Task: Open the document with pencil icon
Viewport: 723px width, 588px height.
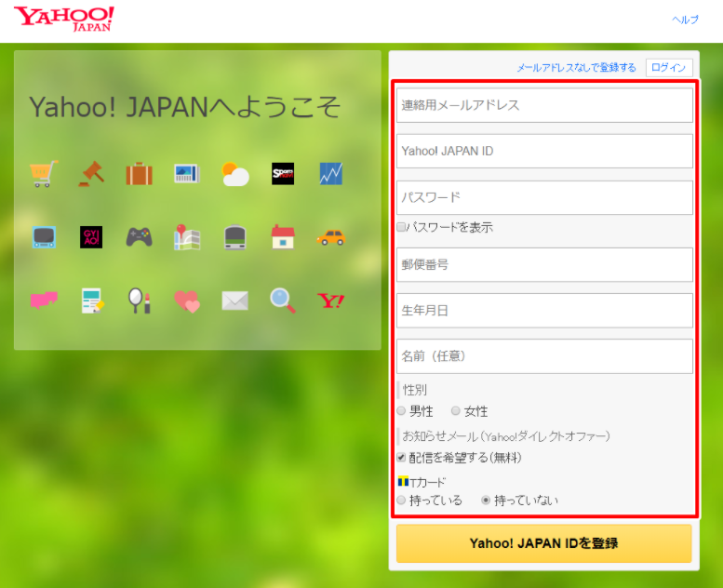Action: tap(92, 301)
